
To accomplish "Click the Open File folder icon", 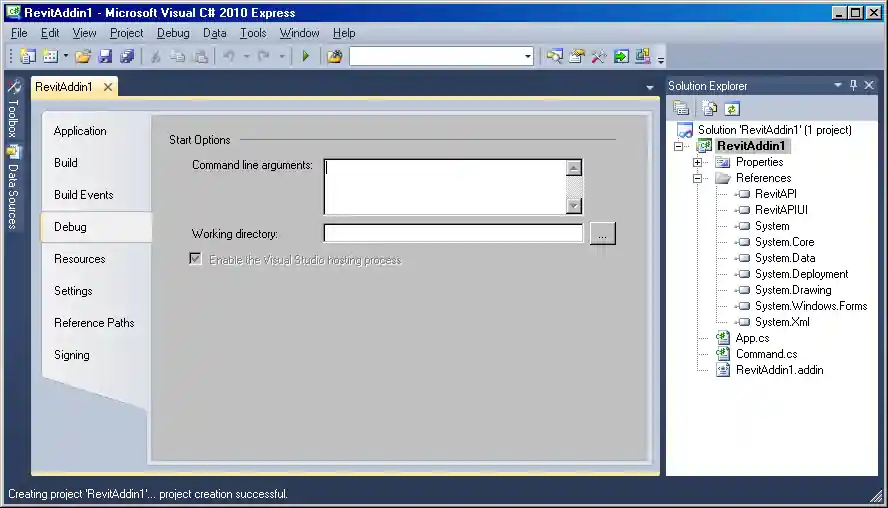I will coord(83,57).
